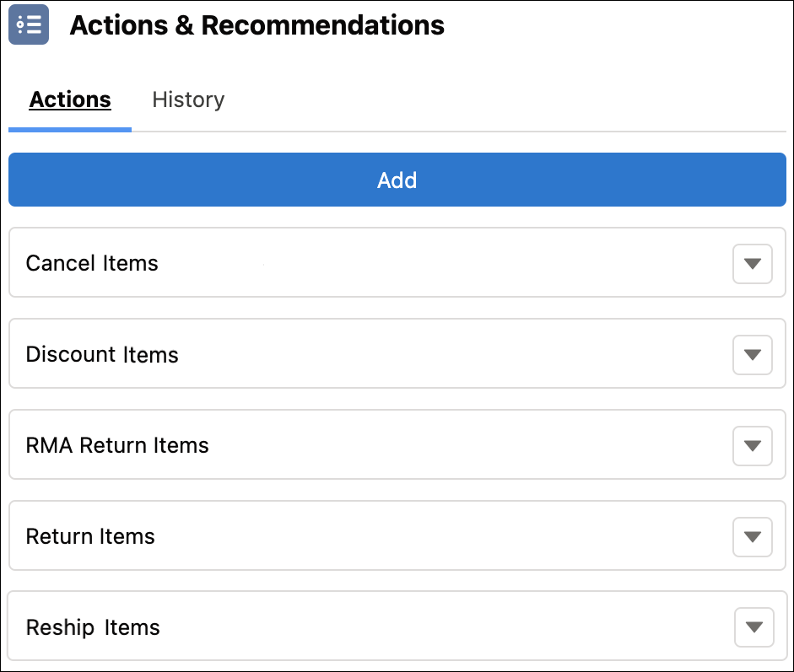This screenshot has width=794, height=672.
Task: Click the Discount Items card body
Action: pyautogui.click(x=397, y=353)
